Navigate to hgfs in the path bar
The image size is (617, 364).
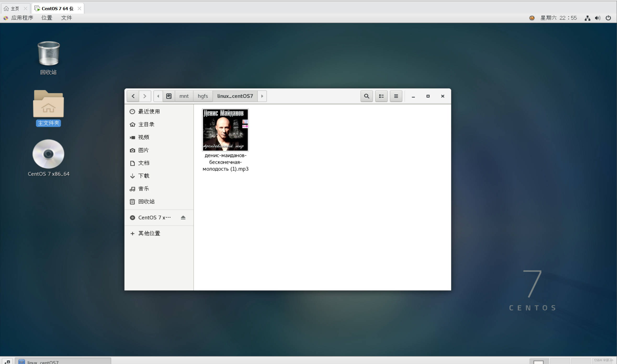click(x=203, y=96)
